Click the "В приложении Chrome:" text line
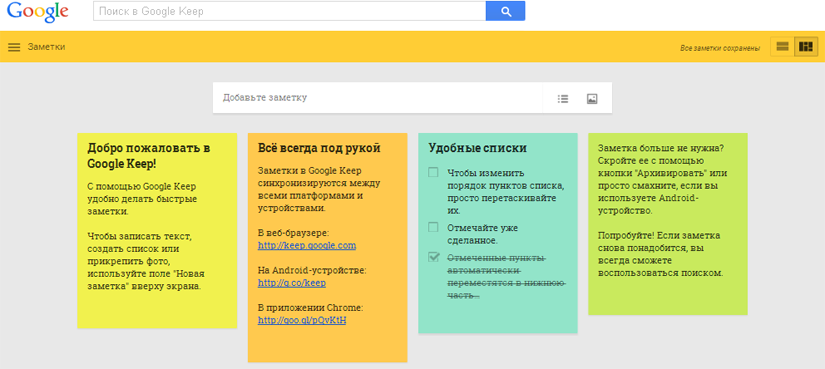This screenshot has width=825, height=369. 310,308
